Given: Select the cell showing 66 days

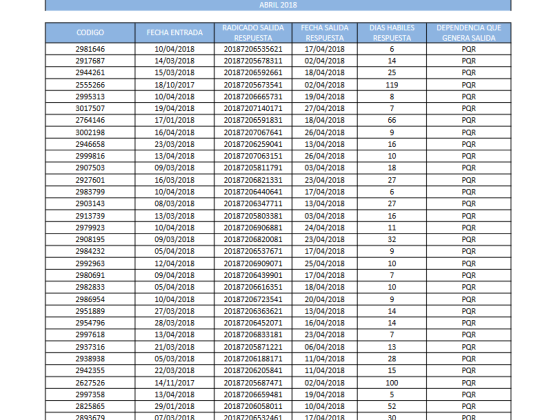Looking at the screenshot, I should pos(392,120).
